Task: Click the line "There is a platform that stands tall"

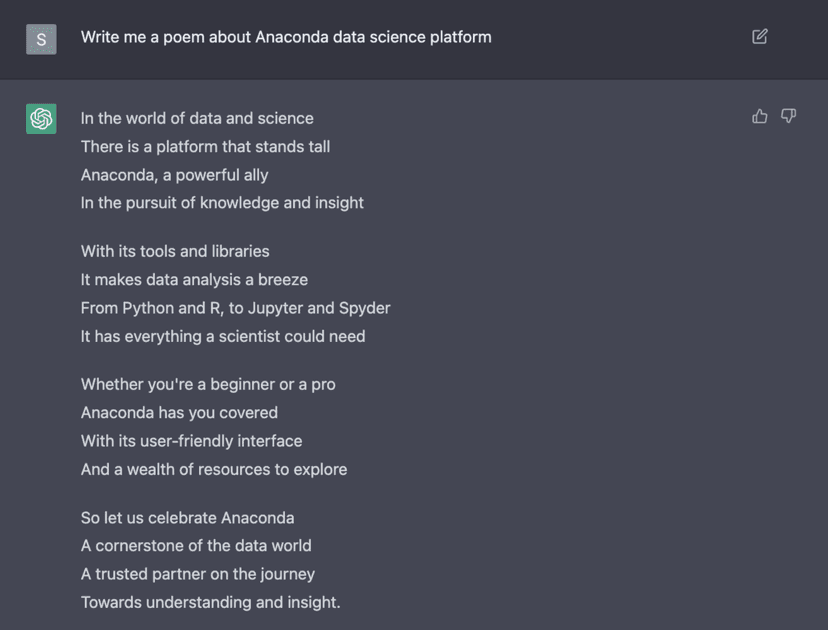Action: (x=205, y=146)
